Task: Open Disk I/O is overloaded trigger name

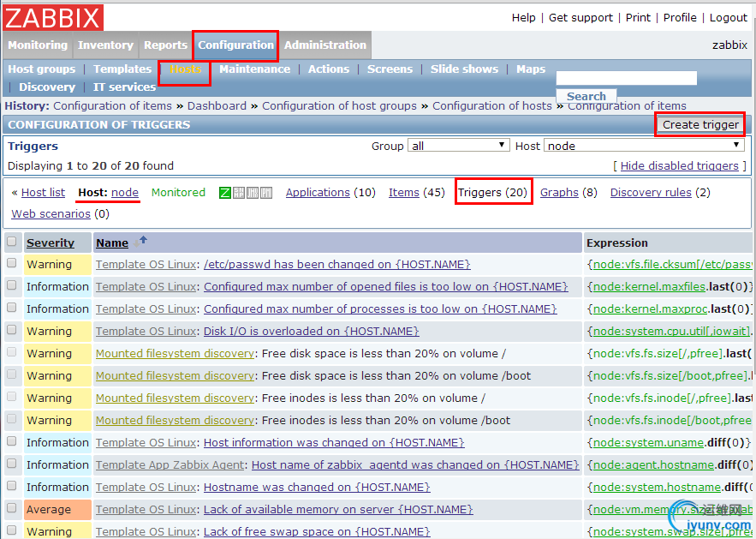Action: click(x=311, y=332)
